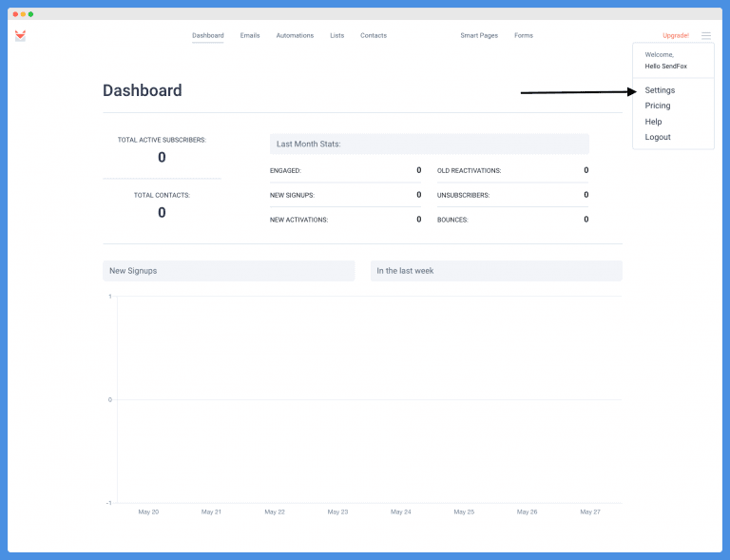730x560 pixels.
Task: Open the Contacts tab
Action: (374, 35)
